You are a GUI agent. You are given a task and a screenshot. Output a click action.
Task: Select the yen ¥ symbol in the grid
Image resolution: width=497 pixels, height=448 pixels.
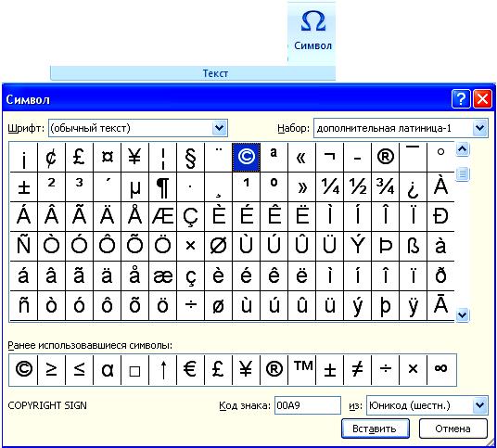[134, 158]
